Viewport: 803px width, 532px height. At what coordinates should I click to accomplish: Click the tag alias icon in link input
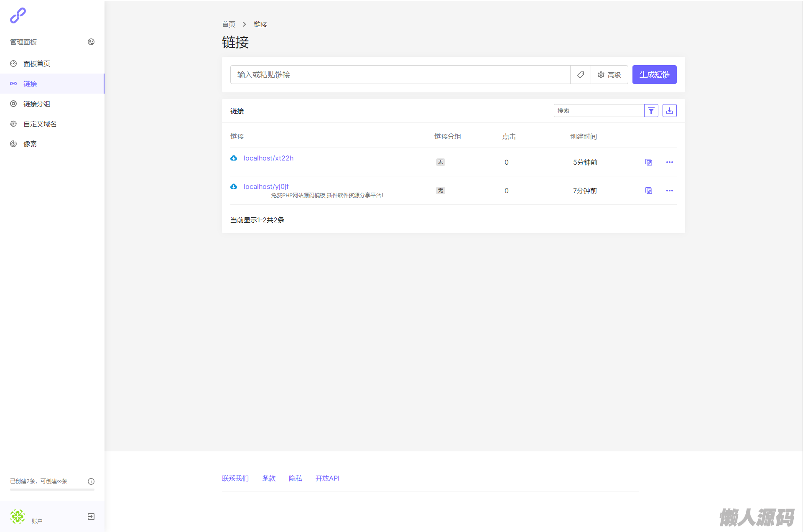point(580,75)
